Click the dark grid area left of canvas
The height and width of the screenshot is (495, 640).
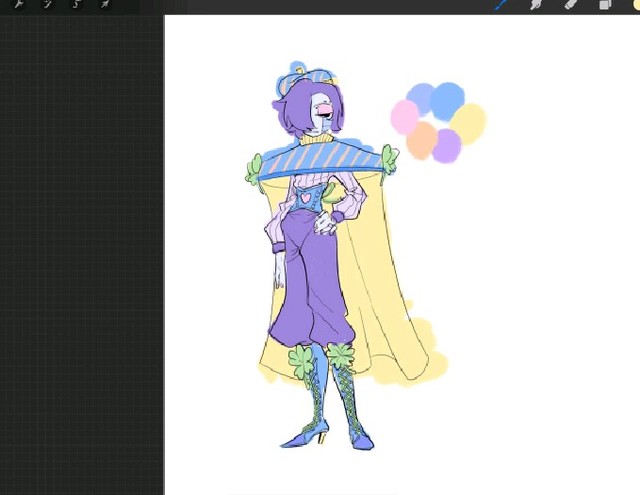point(80,250)
